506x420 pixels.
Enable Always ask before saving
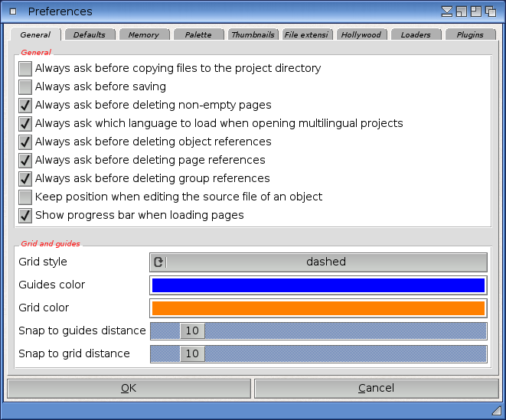pyautogui.click(x=25, y=87)
